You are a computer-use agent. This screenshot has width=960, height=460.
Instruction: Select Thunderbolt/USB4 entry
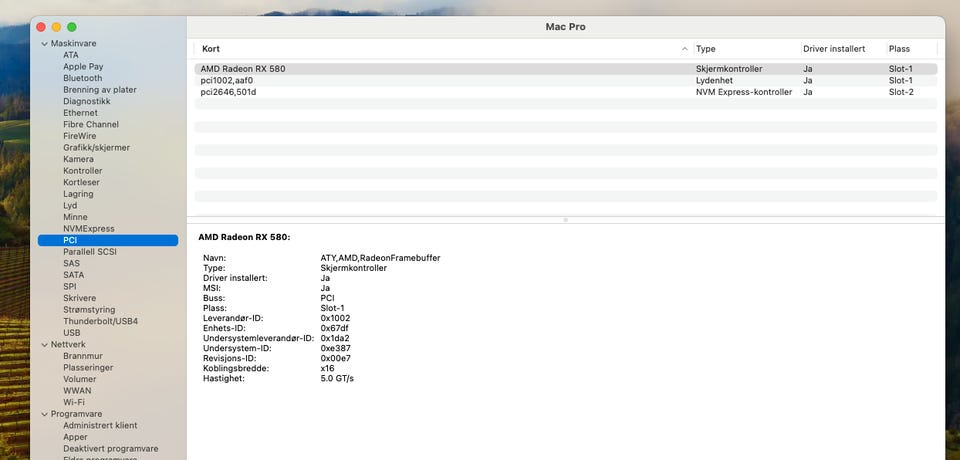100,321
